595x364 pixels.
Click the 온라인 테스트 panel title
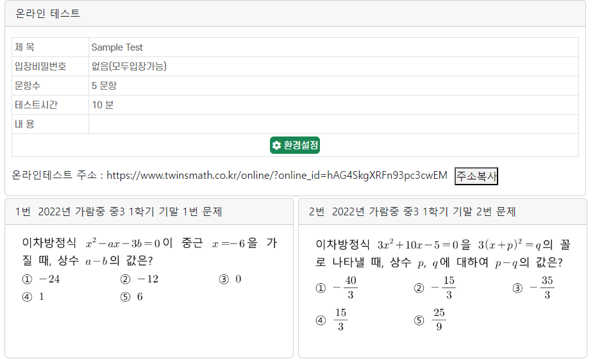click(x=47, y=13)
